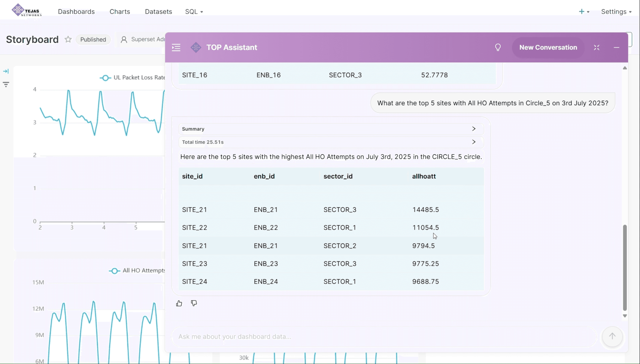Viewport: 640px width, 364px height.
Task: Click the + create icon in the navbar
Action: (x=582, y=12)
